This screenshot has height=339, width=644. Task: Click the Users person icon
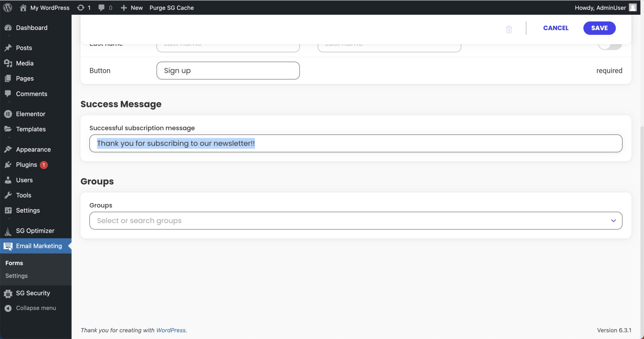pos(8,180)
